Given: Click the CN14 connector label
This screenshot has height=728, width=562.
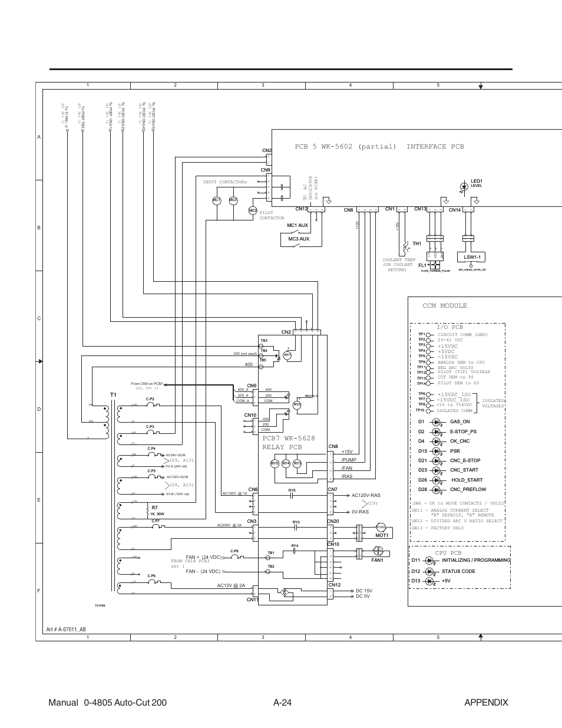Looking at the screenshot, I should (455, 210).
